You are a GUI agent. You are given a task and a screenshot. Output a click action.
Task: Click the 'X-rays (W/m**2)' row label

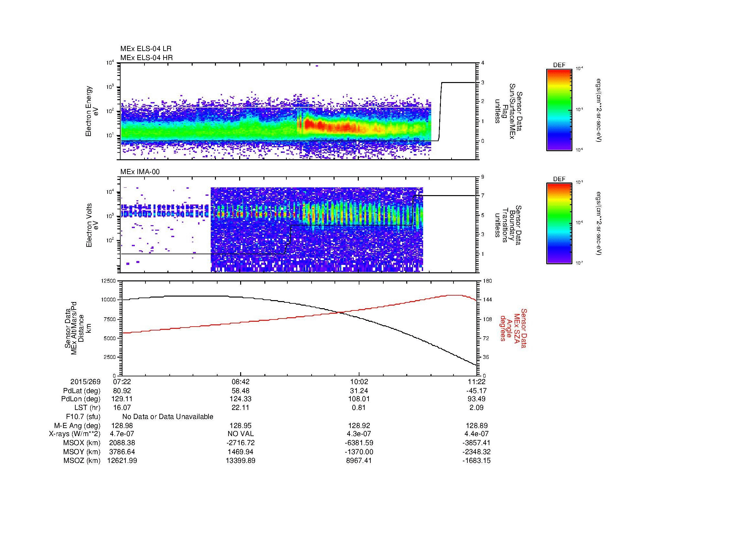75,434
